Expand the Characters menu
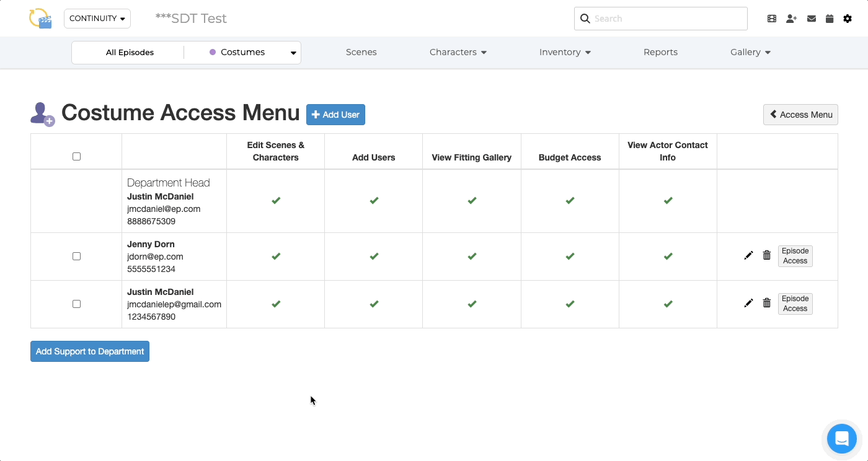 pyautogui.click(x=458, y=52)
